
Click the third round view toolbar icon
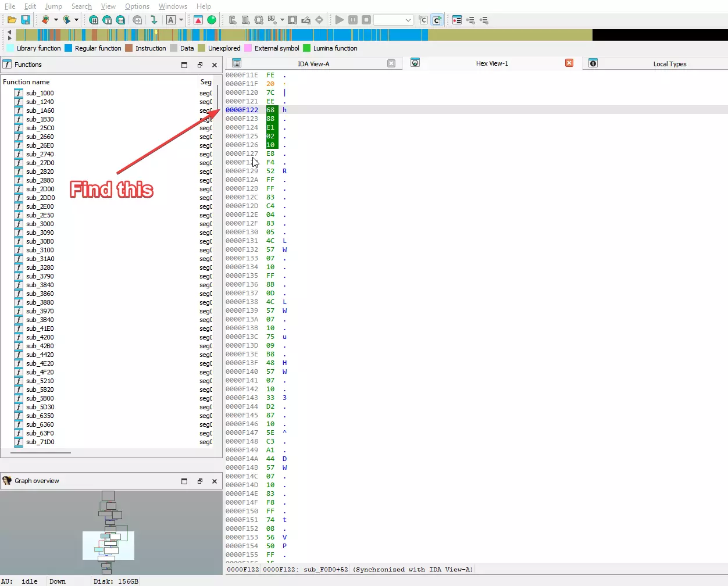120,20
